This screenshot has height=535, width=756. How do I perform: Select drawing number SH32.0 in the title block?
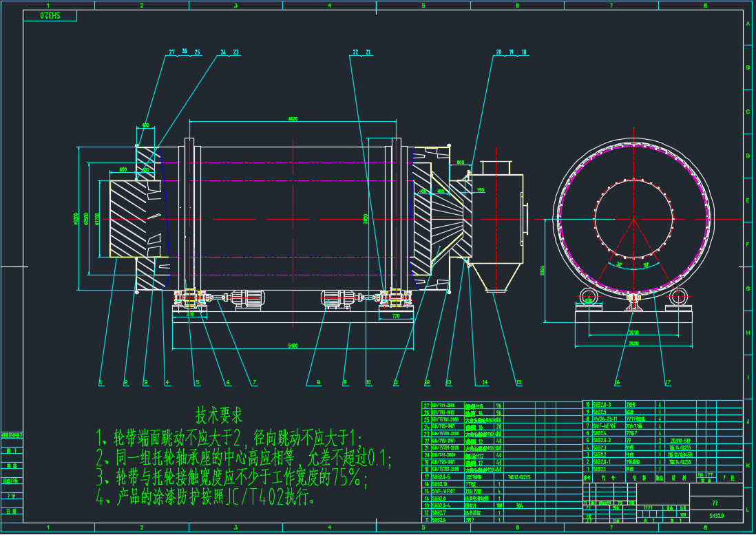tap(715, 516)
